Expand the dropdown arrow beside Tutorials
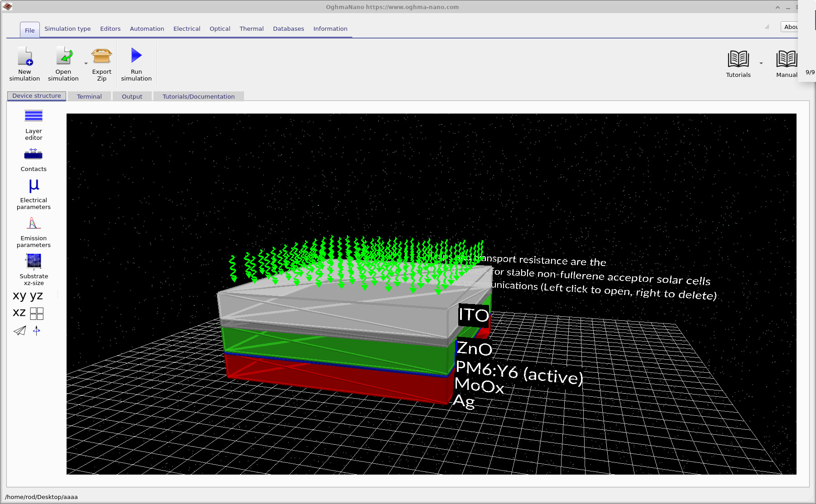The image size is (816, 504). coord(761,63)
